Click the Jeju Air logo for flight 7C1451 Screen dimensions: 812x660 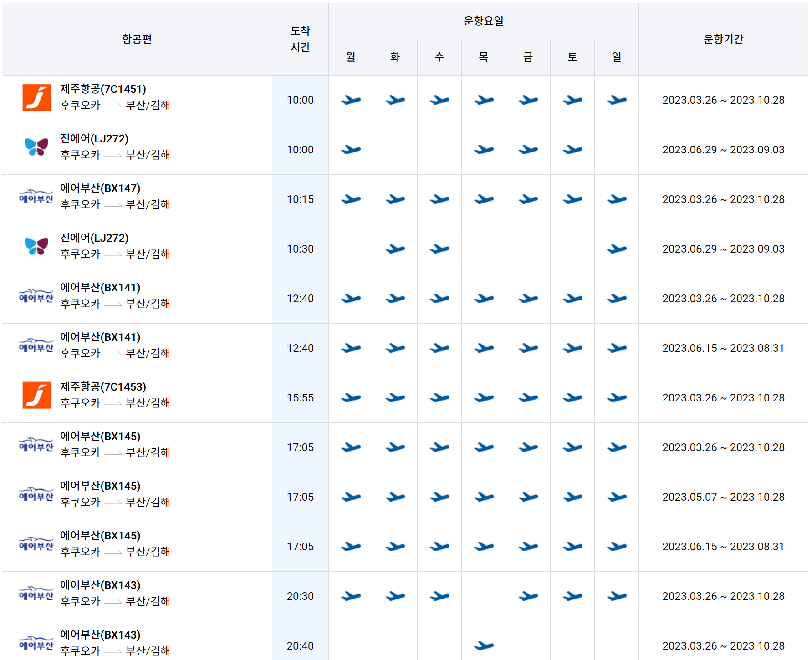[36, 99]
